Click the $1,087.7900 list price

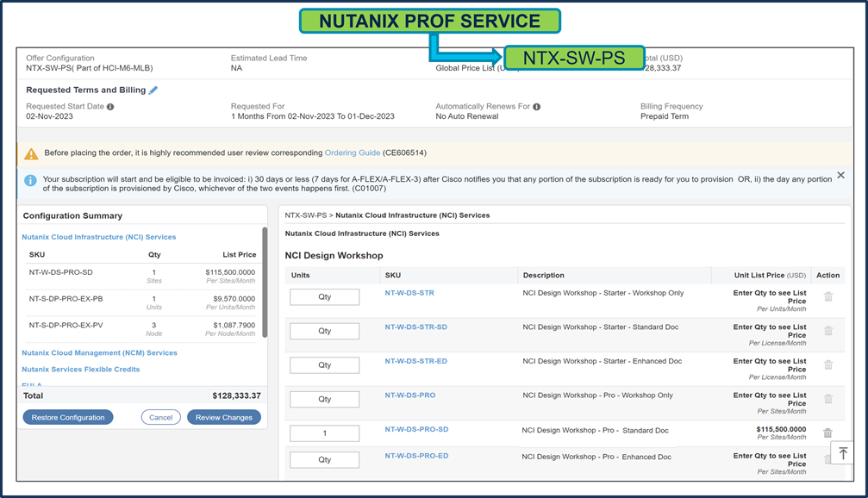[234, 326]
